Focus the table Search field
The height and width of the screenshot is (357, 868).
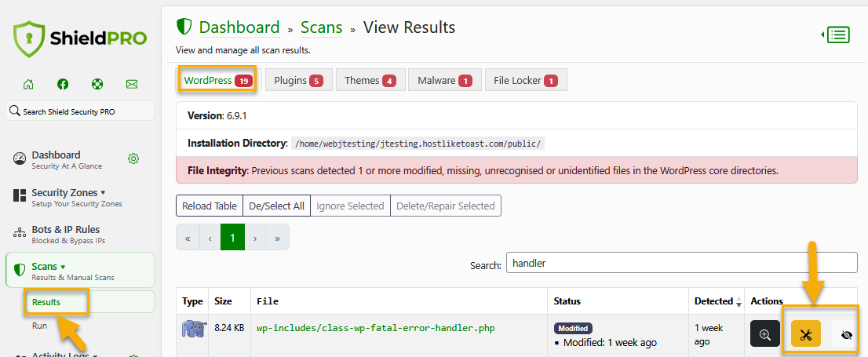click(x=681, y=263)
